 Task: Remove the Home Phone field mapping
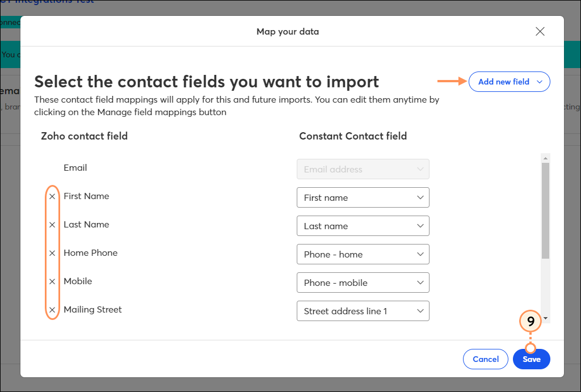click(x=52, y=253)
